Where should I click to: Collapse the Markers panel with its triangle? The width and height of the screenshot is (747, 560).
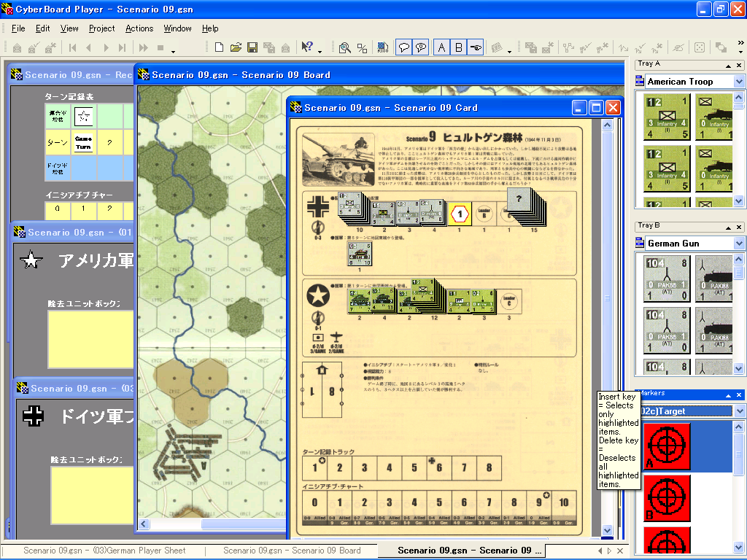point(728,395)
